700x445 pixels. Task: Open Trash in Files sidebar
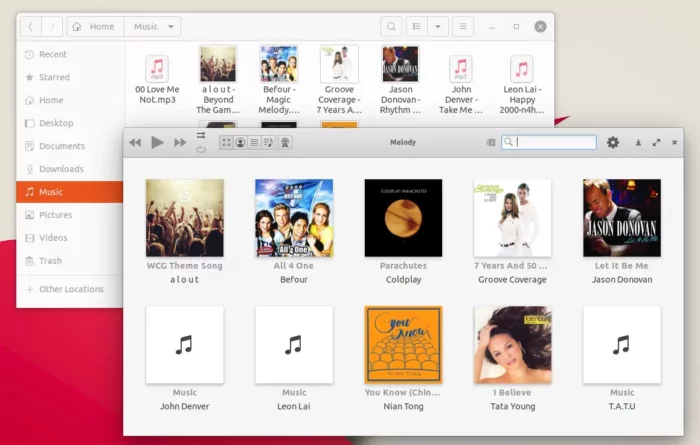coord(70,261)
